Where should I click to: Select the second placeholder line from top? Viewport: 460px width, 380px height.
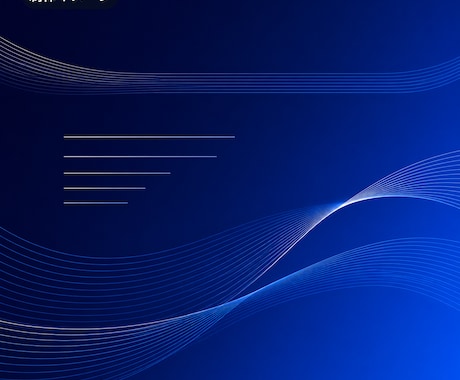(140, 156)
